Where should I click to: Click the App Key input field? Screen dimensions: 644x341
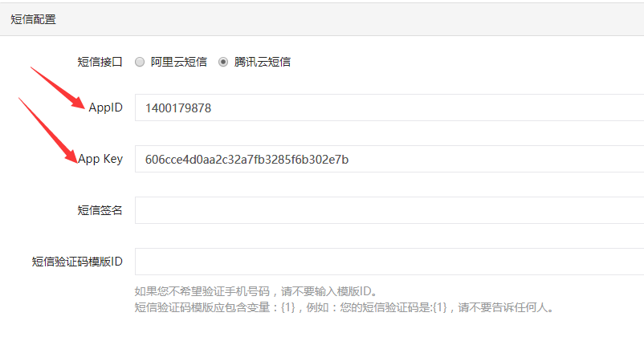point(389,159)
